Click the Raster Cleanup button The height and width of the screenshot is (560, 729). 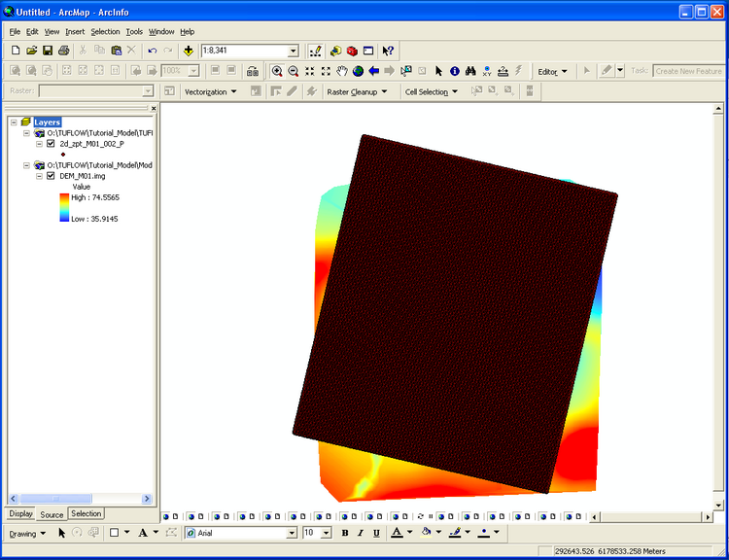point(356,91)
